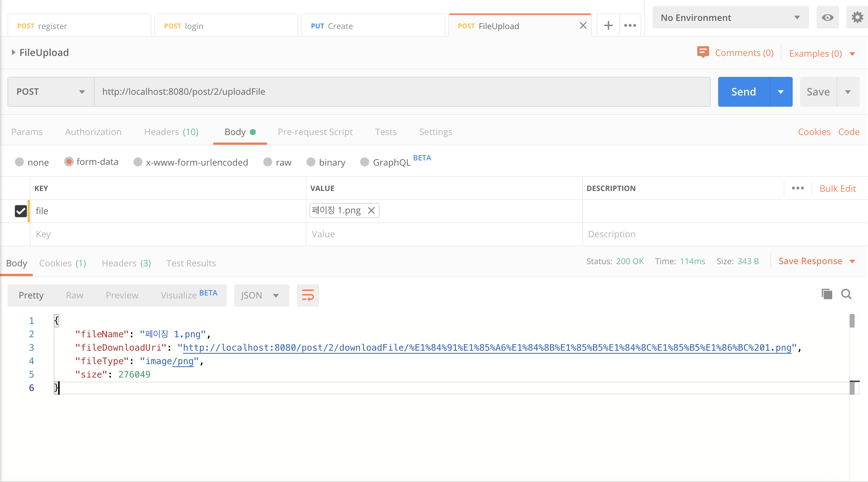
Task: Select the none body type
Action: click(19, 162)
